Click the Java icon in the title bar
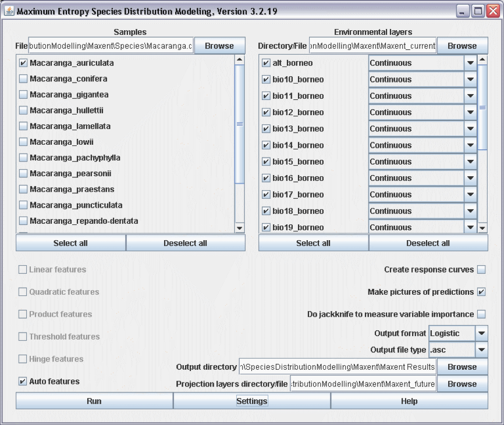This screenshot has height=425, width=504. (9, 11)
